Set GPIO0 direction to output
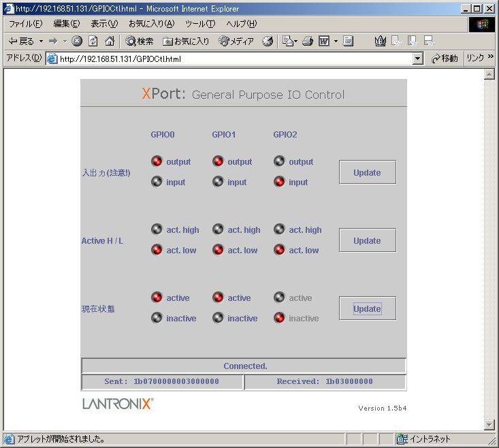 point(157,161)
